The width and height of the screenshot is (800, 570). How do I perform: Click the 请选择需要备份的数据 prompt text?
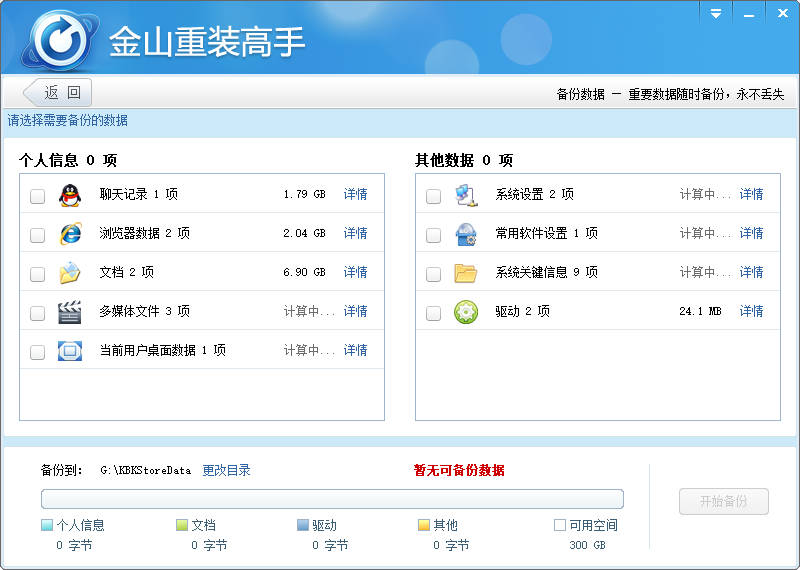point(67,120)
